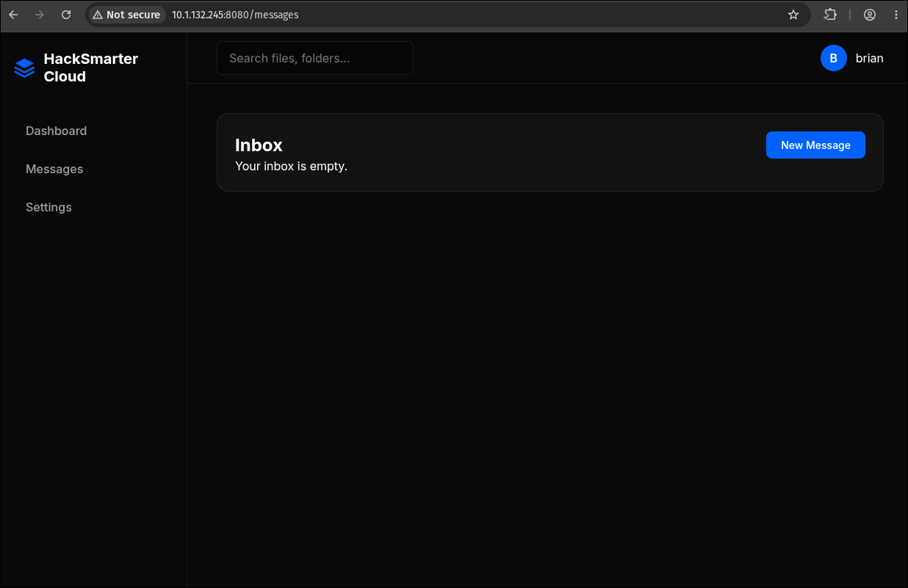Open the Chrome profile icon

[870, 15]
